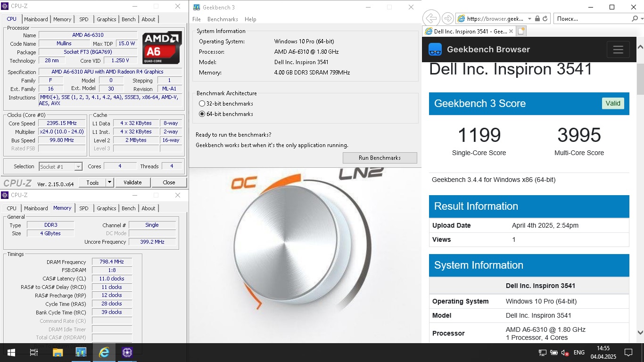Switch to Internet Explorer on the taskbar
The height and width of the screenshot is (362, 644).
(x=104, y=353)
